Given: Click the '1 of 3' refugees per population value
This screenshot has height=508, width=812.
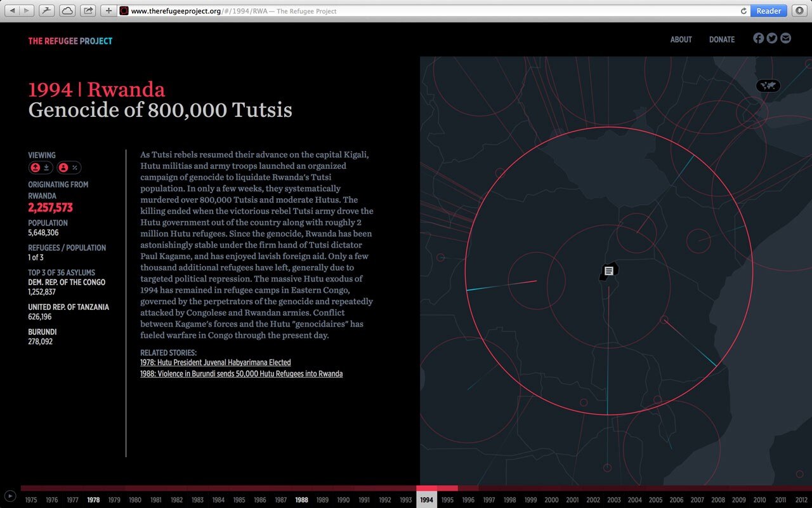Looking at the screenshot, I should click(x=36, y=258).
